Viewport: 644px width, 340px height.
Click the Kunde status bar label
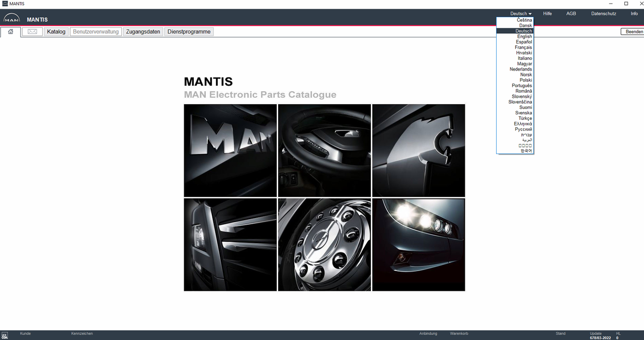(25, 333)
